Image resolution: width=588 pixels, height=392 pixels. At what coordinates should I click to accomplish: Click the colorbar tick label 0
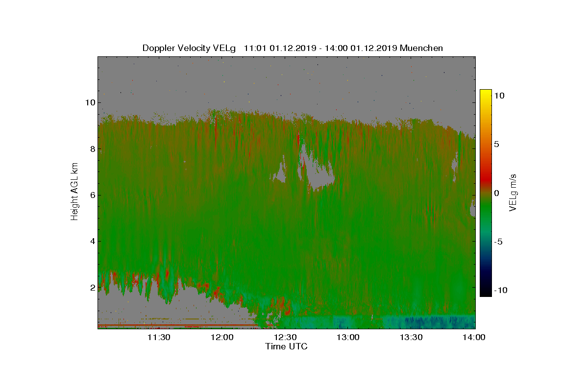tap(496, 193)
